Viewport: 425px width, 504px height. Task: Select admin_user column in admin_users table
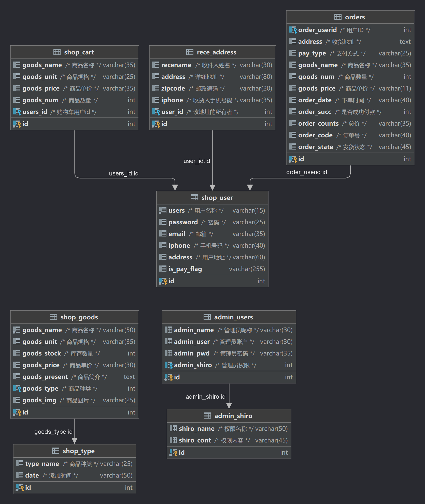[229, 342]
